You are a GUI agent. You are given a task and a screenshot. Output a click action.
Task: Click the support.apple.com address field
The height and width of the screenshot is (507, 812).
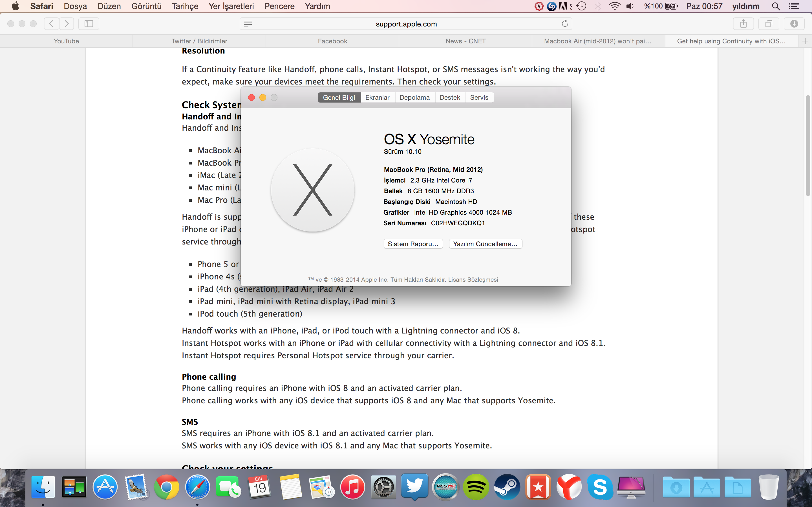[406, 24]
